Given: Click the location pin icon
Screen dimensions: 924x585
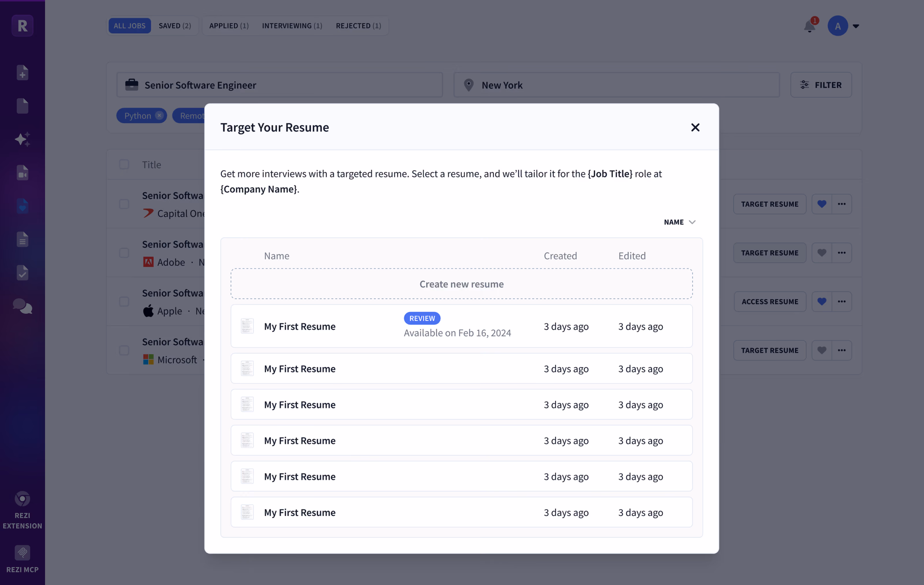Looking at the screenshot, I should (469, 85).
